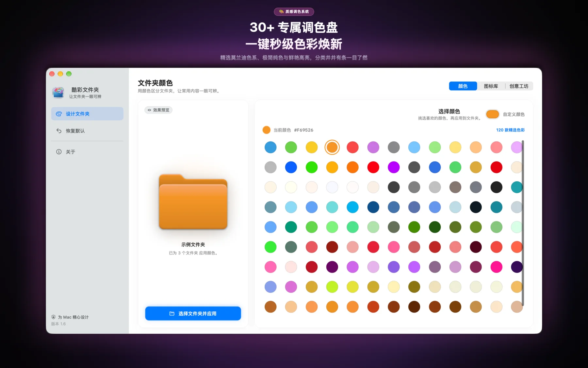Click the undo arrow icon beside 恢复默认
This screenshot has width=588, height=368.
[59, 131]
